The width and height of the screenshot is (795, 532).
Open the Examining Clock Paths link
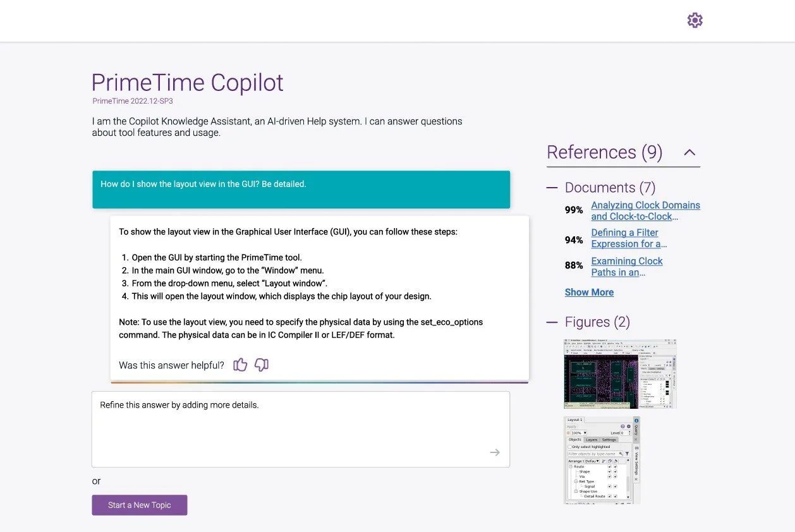click(627, 267)
